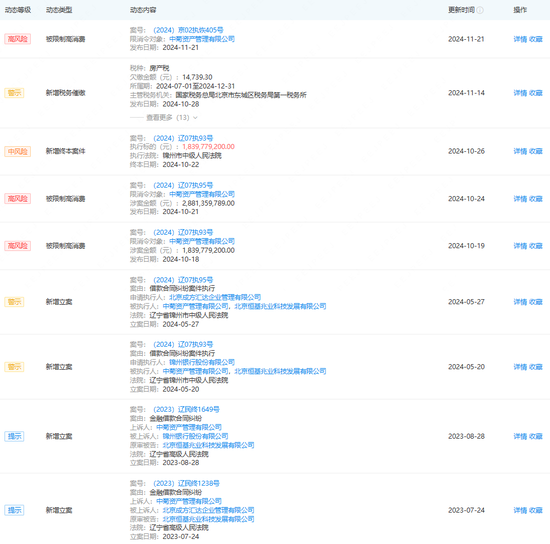Click 详情 for 2024-10-26 终本案件 row
550x544 pixels.
tap(520, 151)
